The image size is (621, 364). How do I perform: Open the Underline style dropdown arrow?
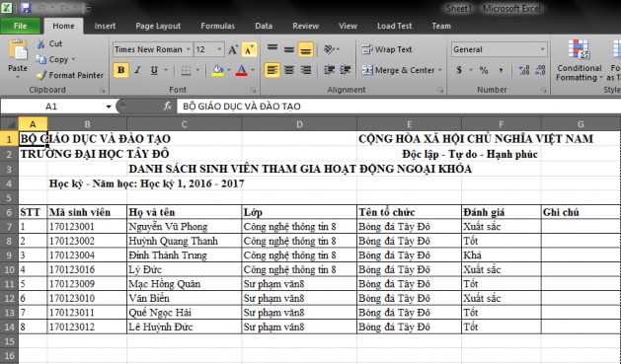coord(166,70)
